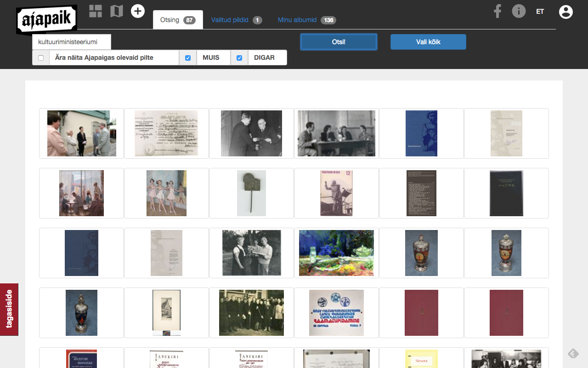Select the large group outdoor photo thumbnail

click(x=251, y=313)
